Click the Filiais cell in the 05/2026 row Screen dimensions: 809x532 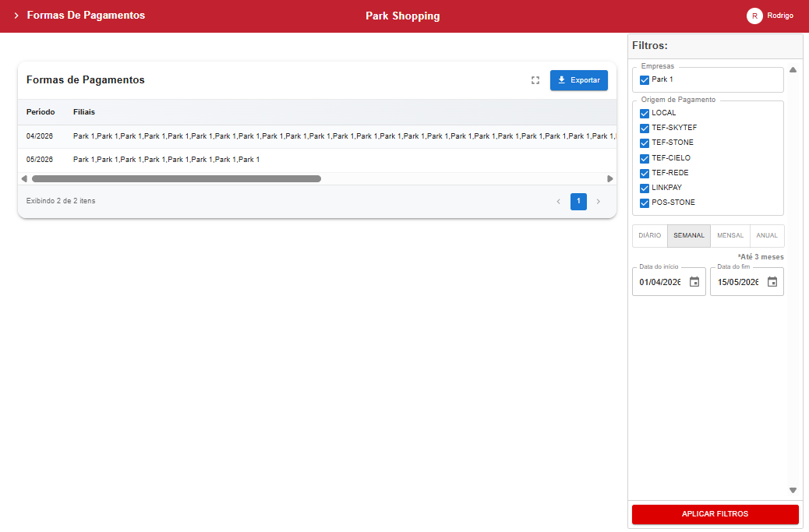[166, 160]
